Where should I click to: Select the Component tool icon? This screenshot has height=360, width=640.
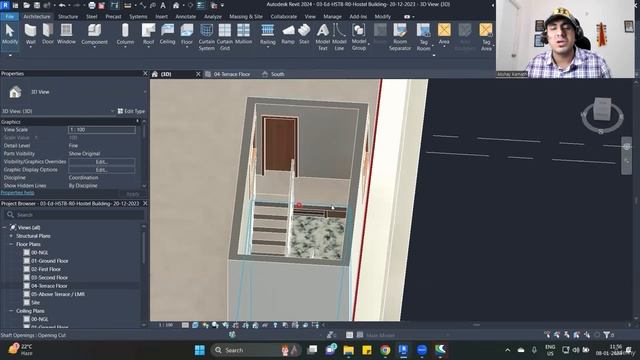tap(94, 31)
